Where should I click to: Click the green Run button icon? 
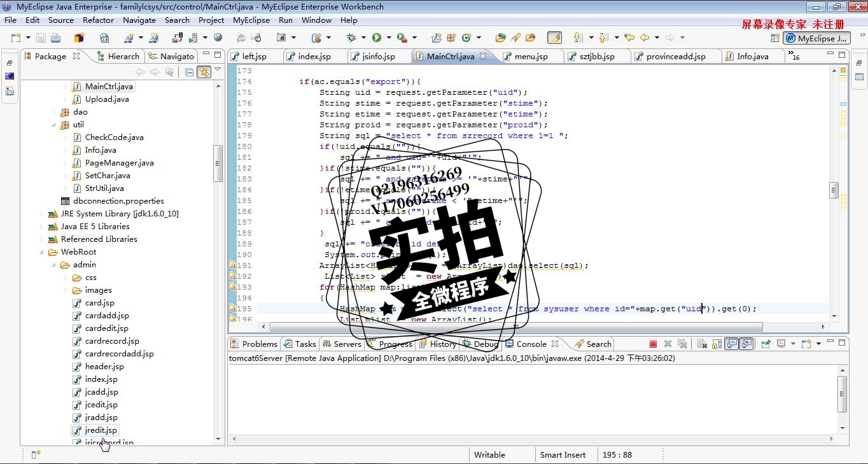click(x=377, y=38)
